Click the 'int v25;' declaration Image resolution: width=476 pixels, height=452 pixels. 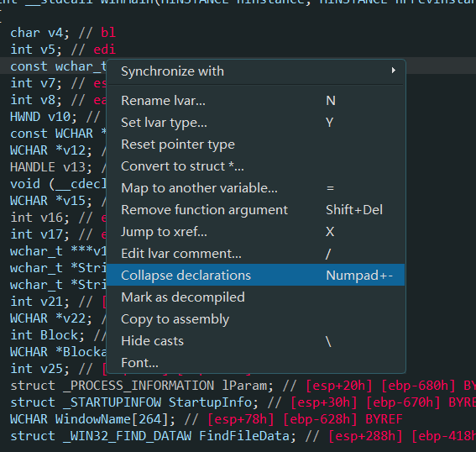pyautogui.click(x=40, y=369)
